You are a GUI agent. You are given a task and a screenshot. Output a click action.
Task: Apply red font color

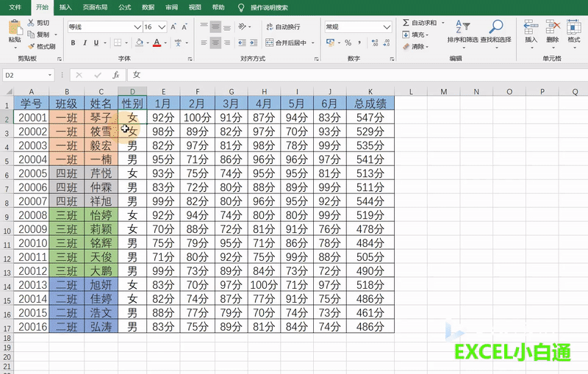[157, 43]
